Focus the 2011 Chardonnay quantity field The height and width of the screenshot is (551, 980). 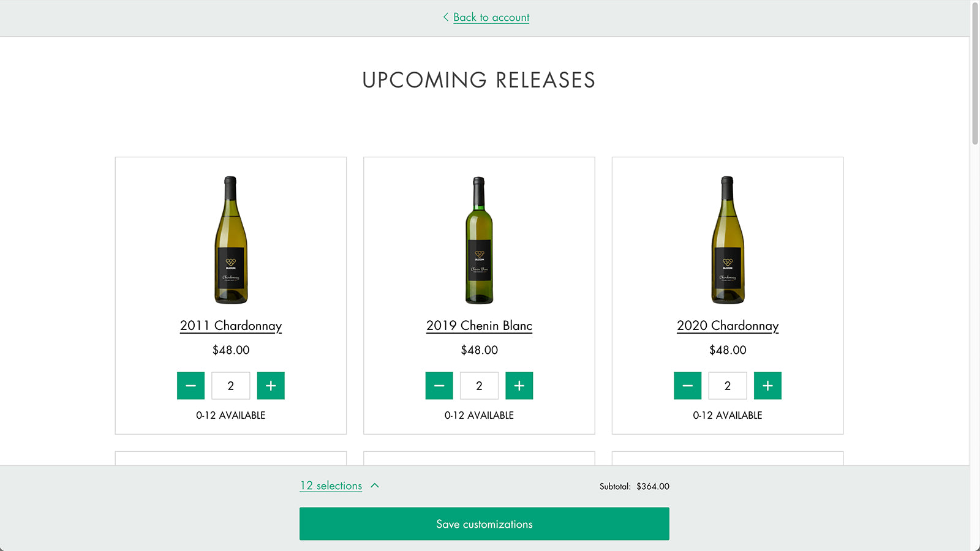(x=231, y=386)
